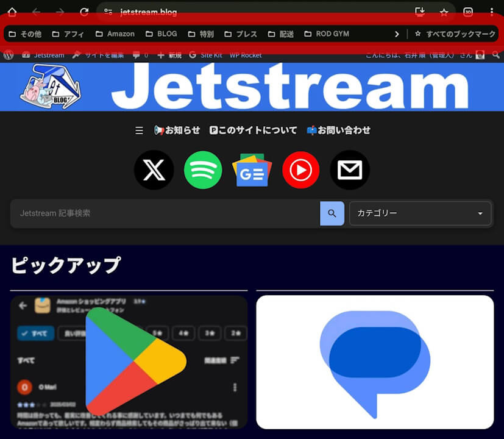
Task: Click WP Rocket in the admin bar
Action: (246, 54)
